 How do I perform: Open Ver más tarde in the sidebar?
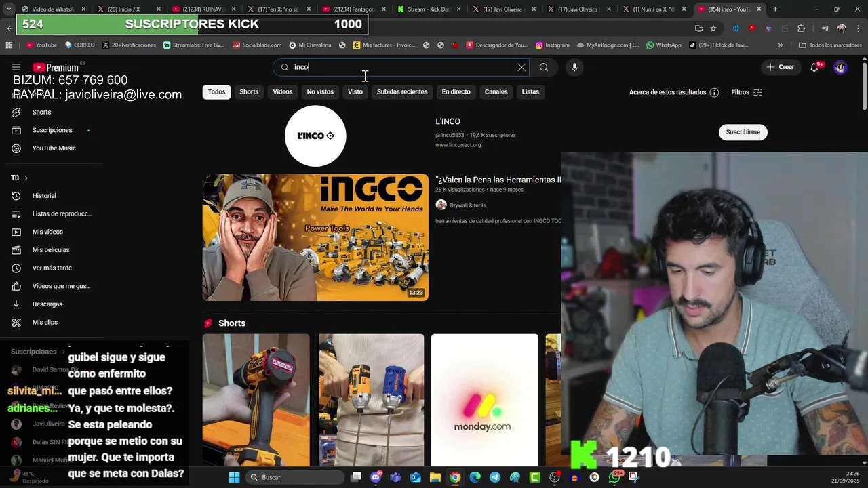(x=52, y=268)
